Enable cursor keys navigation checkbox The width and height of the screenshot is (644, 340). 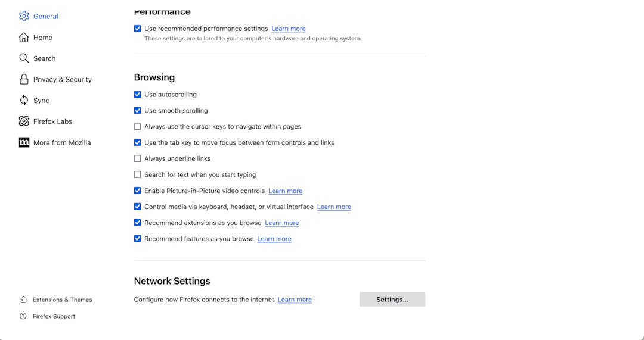137,126
